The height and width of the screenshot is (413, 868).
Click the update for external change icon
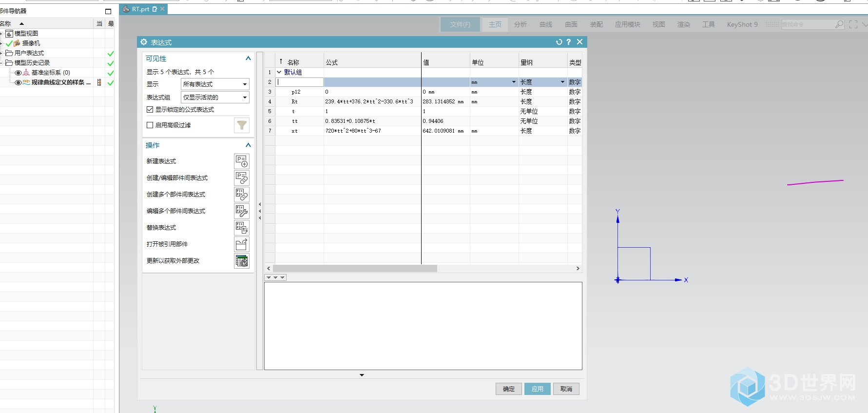pyautogui.click(x=242, y=261)
